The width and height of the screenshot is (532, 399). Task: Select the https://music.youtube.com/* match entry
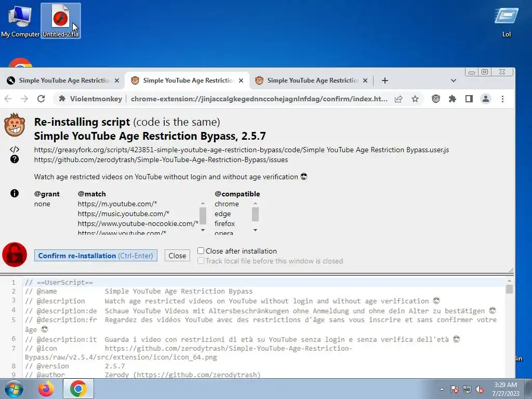(123, 214)
